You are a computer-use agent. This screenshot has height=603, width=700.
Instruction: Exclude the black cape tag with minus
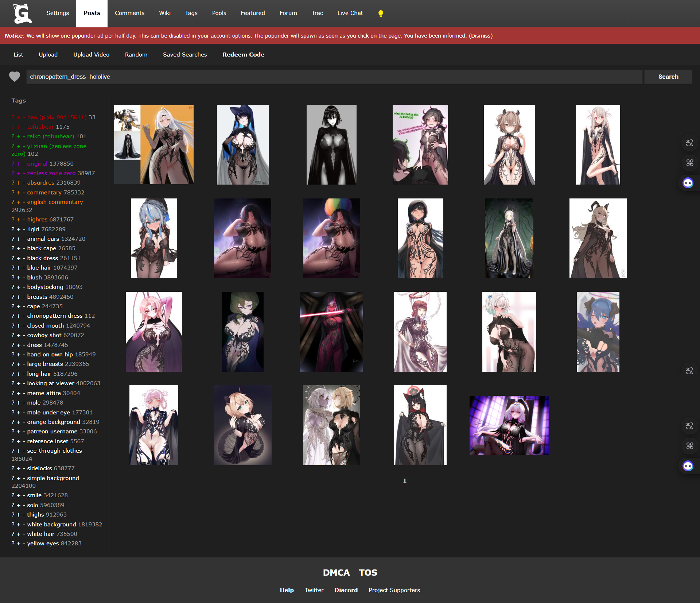coord(24,248)
